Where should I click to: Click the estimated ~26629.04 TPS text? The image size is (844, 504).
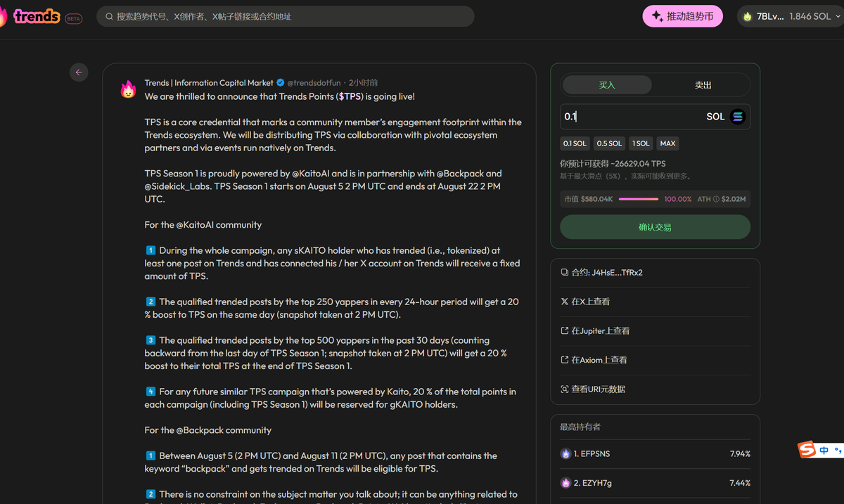[x=613, y=164]
